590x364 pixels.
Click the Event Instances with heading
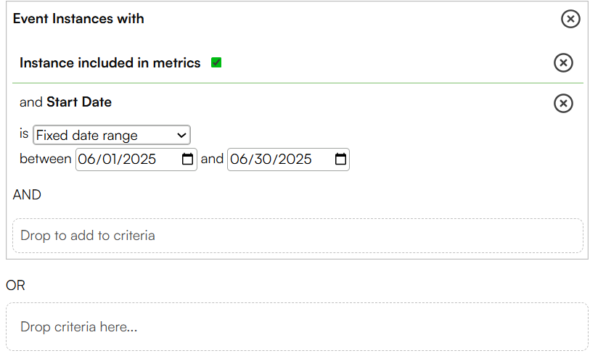[x=78, y=19]
